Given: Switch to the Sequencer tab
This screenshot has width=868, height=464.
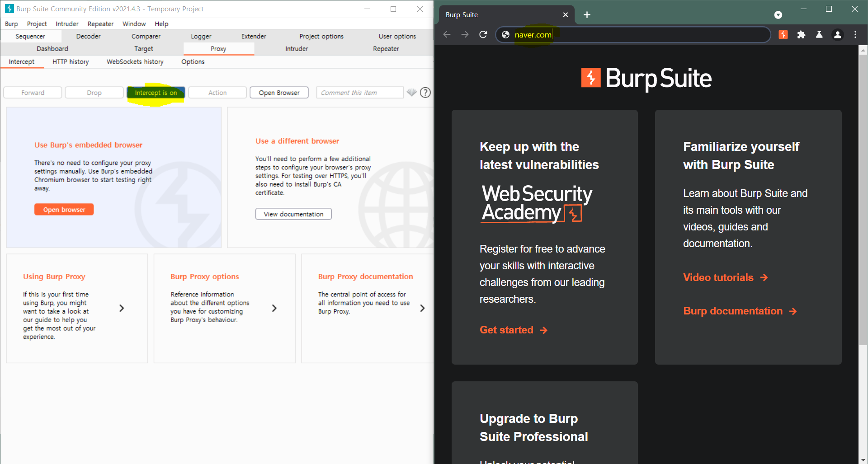Looking at the screenshot, I should (30, 37).
